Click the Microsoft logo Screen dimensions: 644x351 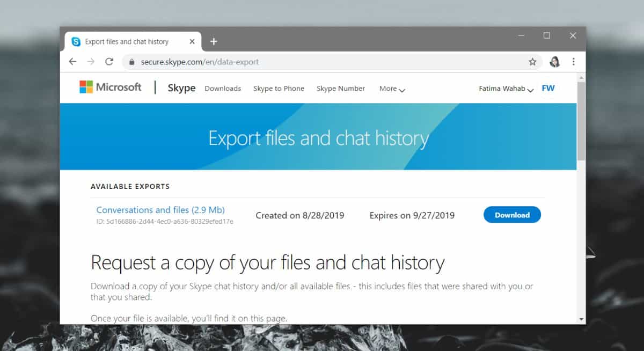111,87
